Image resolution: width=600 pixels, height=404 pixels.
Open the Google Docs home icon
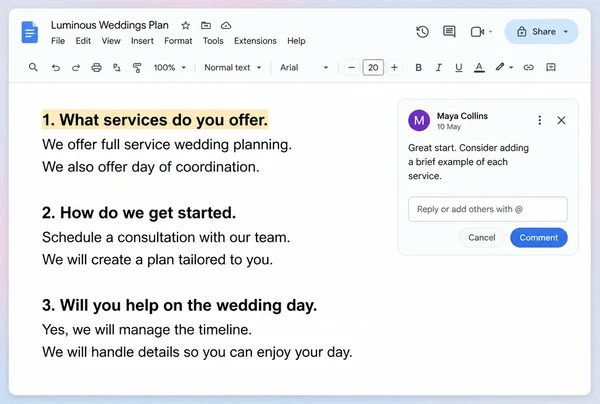pyautogui.click(x=30, y=33)
